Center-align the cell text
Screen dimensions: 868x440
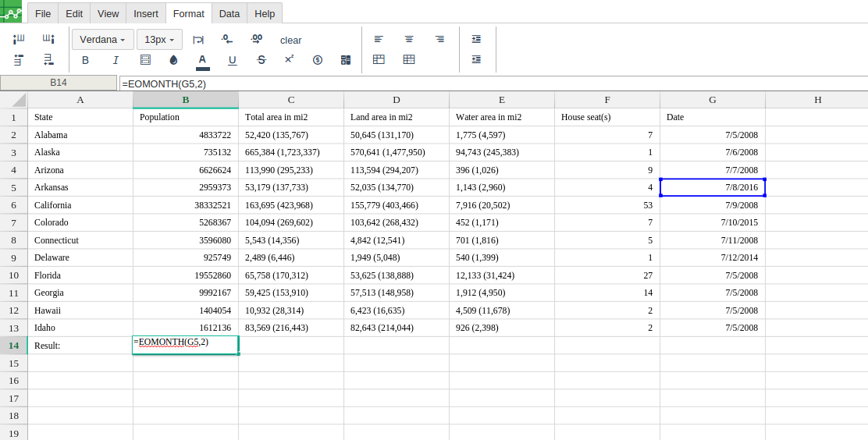(409, 39)
